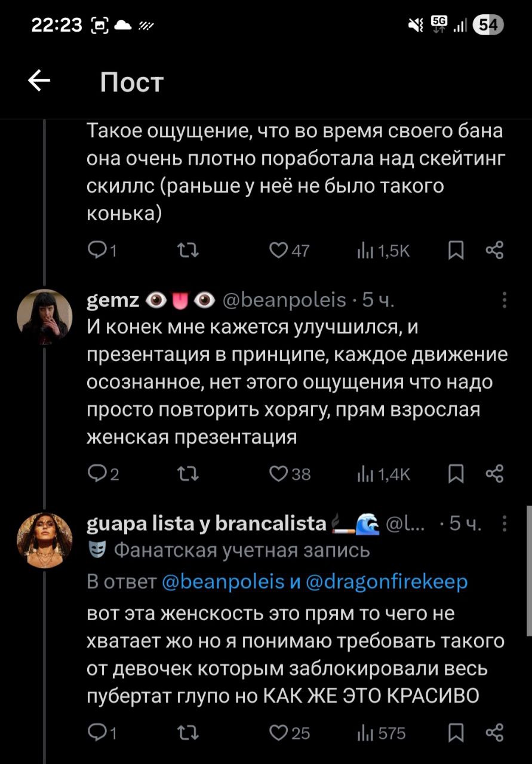
Task: Like the guapa lista reply with 25 likes
Action: pyautogui.click(x=277, y=733)
